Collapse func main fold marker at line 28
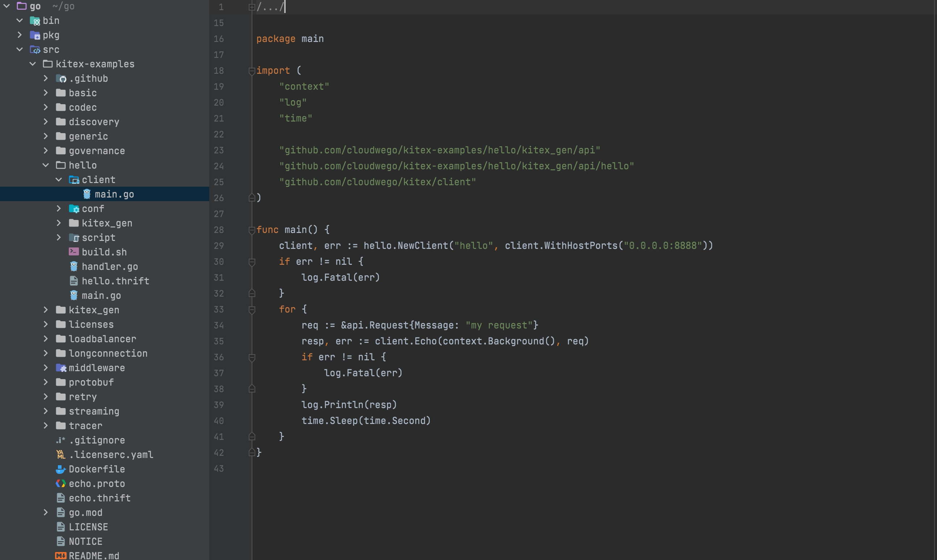Viewport: 937px width, 560px height. [x=252, y=230]
